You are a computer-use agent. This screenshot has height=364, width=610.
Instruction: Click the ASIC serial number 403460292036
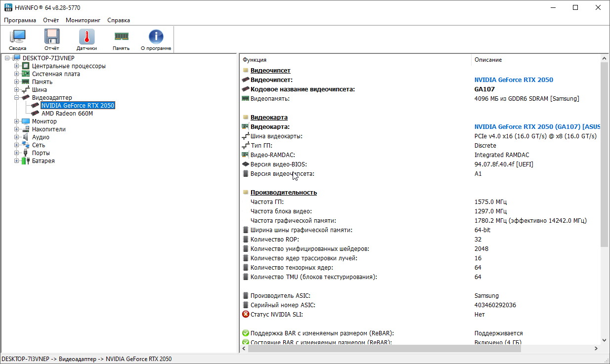(495, 305)
